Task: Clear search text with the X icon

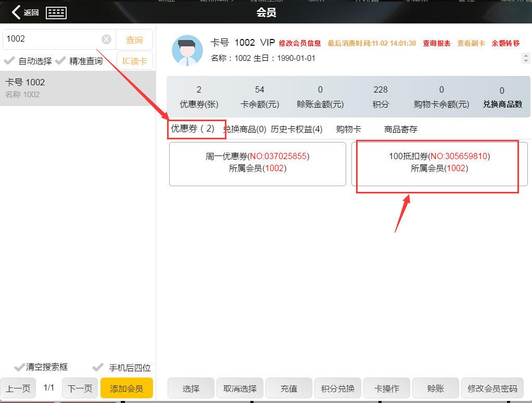Action: [x=106, y=40]
